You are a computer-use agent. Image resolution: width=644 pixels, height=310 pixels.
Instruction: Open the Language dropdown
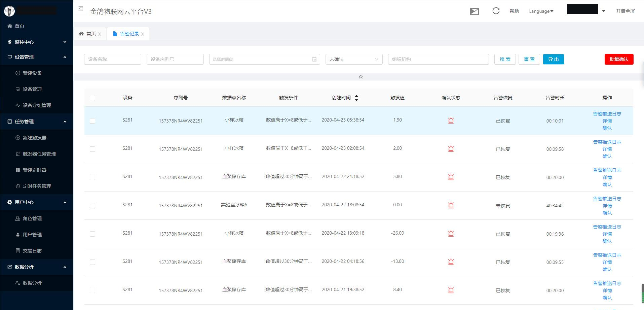[x=541, y=11]
